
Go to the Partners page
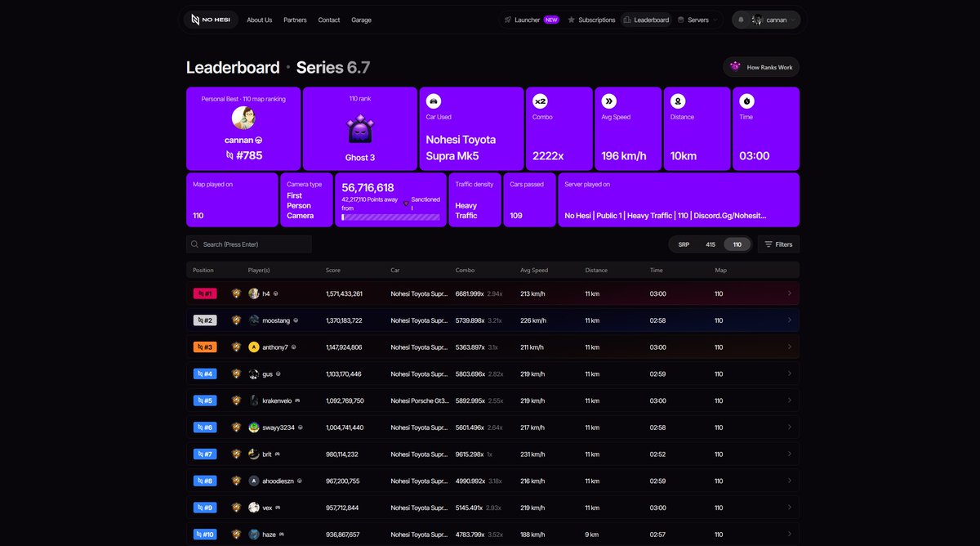click(295, 20)
